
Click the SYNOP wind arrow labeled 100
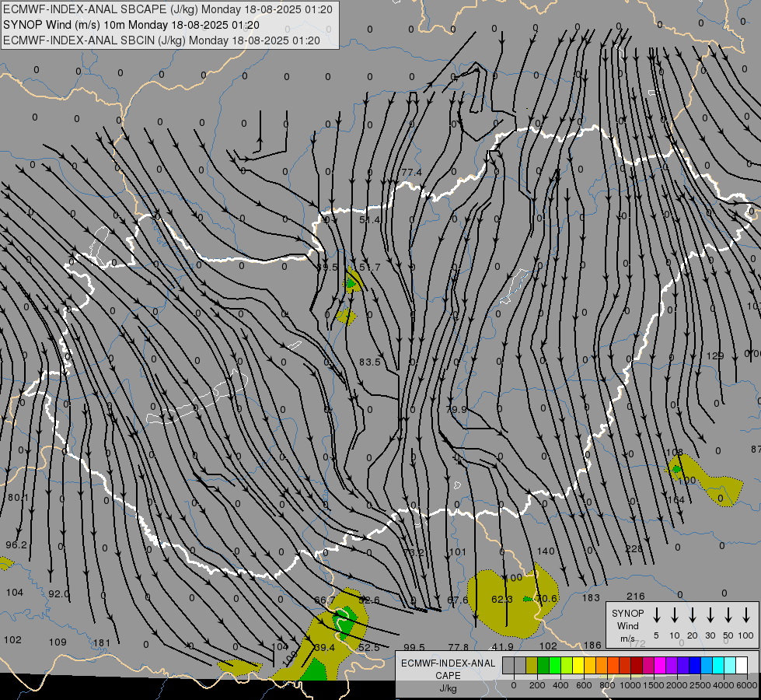[x=746, y=615]
